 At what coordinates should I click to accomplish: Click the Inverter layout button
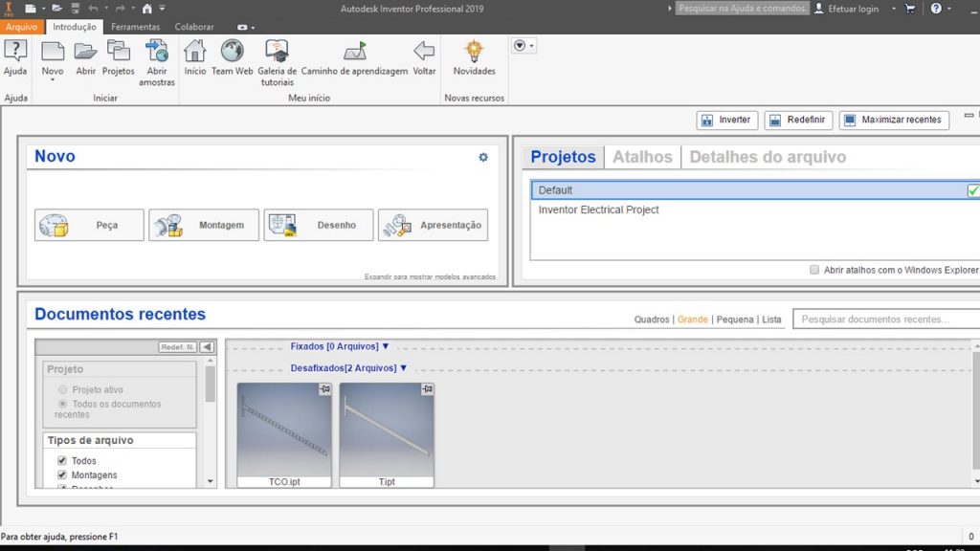click(x=727, y=120)
